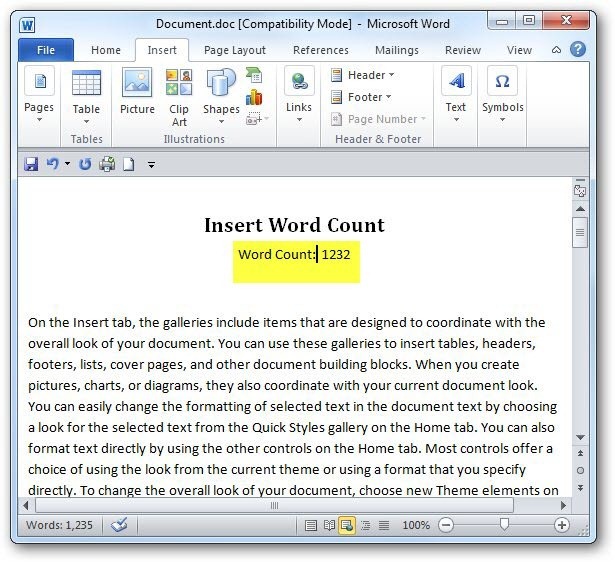615x562 pixels.
Task: Zoom out with the minus button
Action: coord(446,525)
